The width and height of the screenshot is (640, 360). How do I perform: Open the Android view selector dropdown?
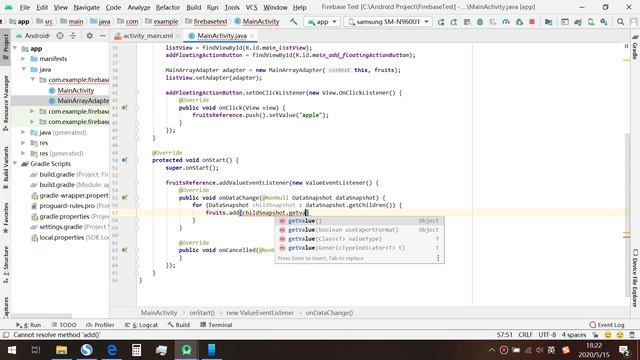[x=33, y=36]
